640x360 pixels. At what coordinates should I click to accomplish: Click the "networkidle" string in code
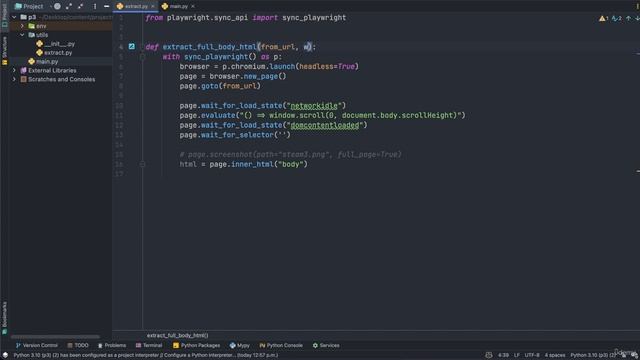314,106
